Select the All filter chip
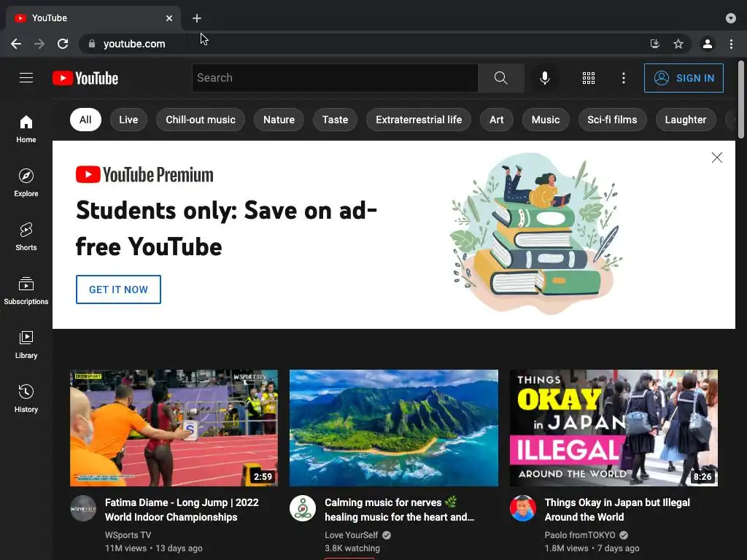This screenshot has height=560, width=747. 85,120
